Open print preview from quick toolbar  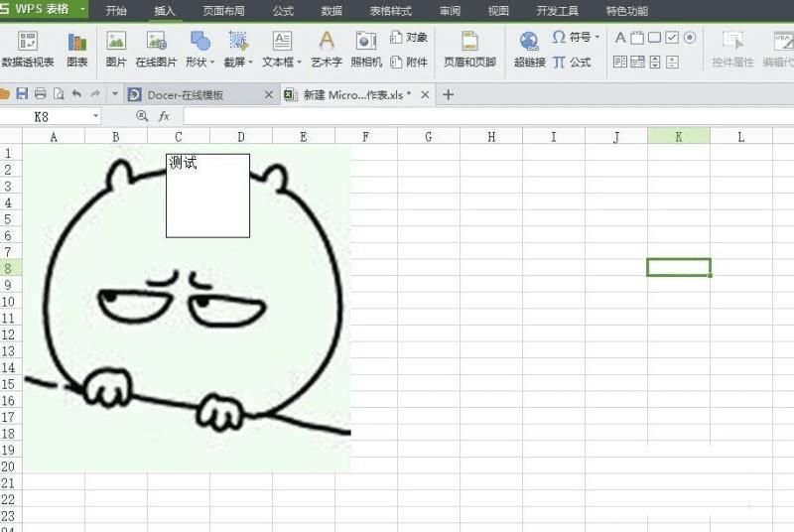(59, 93)
